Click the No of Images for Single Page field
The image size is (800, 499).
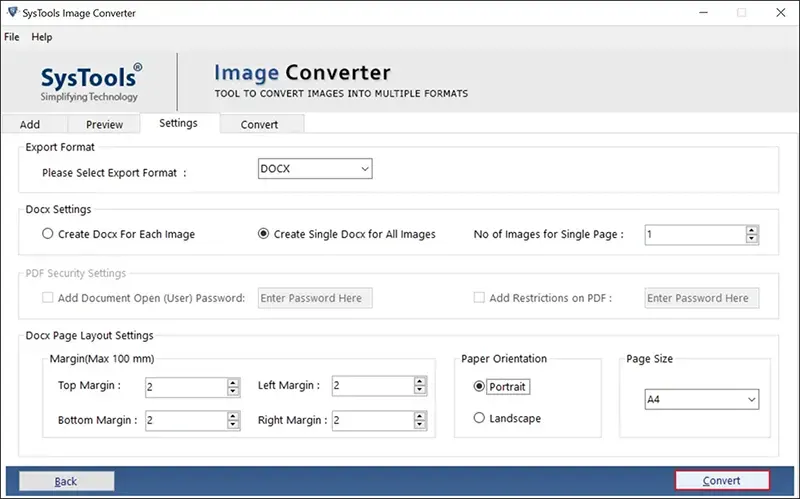pos(695,235)
